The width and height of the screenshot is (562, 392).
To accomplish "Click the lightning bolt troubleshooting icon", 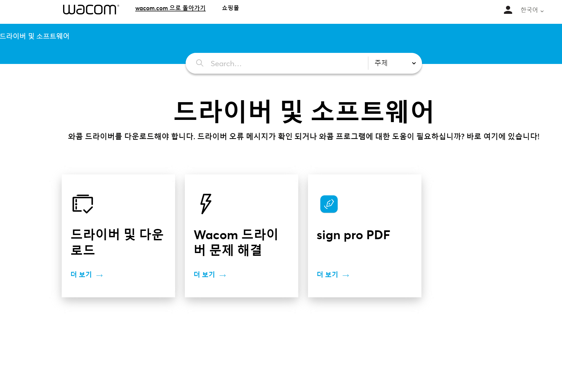I will coord(206,204).
